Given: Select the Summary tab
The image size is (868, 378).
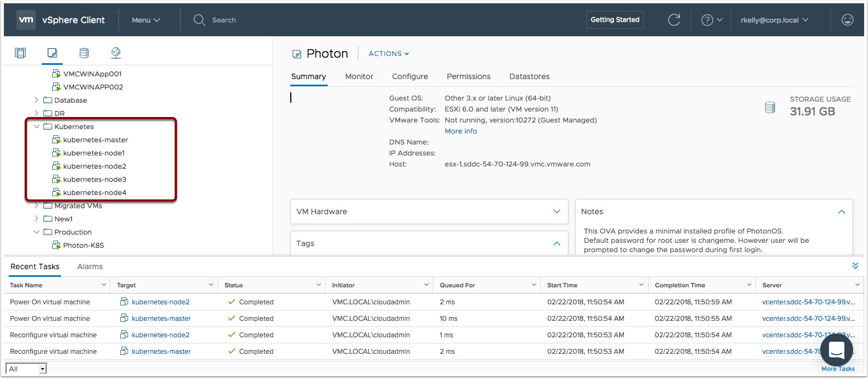Looking at the screenshot, I should coord(308,76).
